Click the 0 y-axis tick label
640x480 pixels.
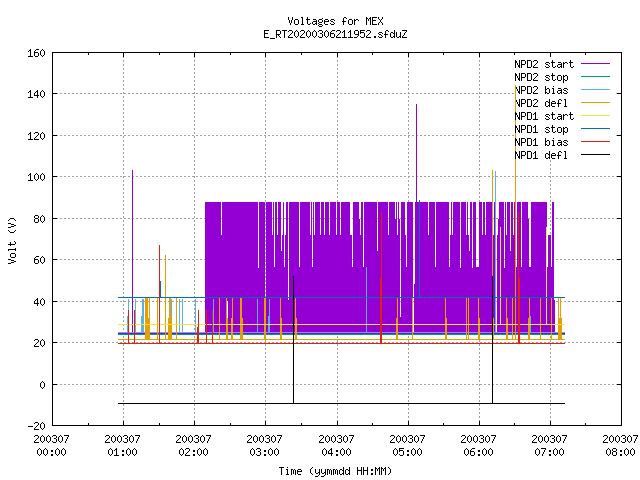(42, 385)
